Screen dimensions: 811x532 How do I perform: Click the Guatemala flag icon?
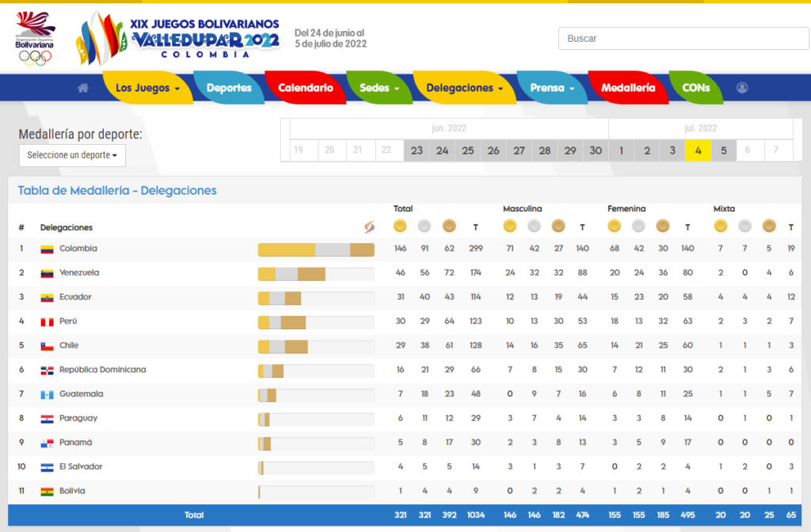pyautogui.click(x=47, y=394)
